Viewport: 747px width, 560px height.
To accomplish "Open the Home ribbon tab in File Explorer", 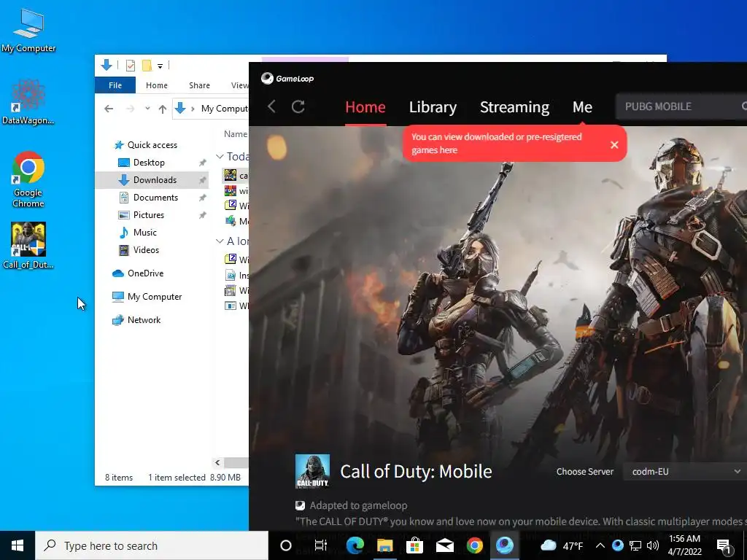I will point(157,85).
